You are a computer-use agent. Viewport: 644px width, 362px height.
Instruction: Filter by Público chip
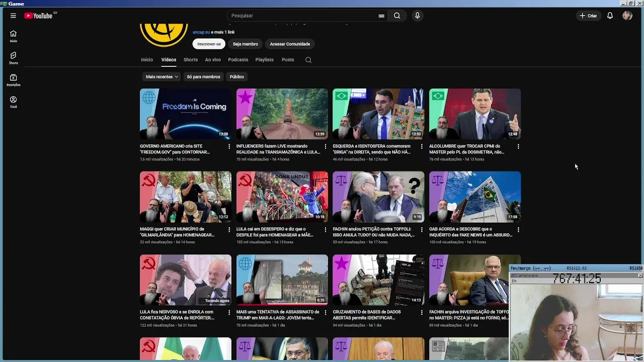(x=236, y=77)
